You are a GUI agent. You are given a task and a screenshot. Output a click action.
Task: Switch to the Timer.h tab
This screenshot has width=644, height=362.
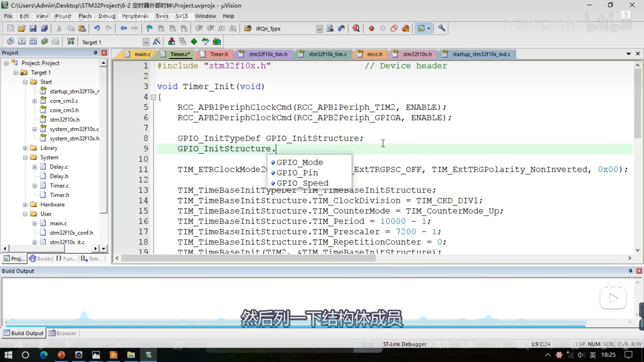click(219, 54)
